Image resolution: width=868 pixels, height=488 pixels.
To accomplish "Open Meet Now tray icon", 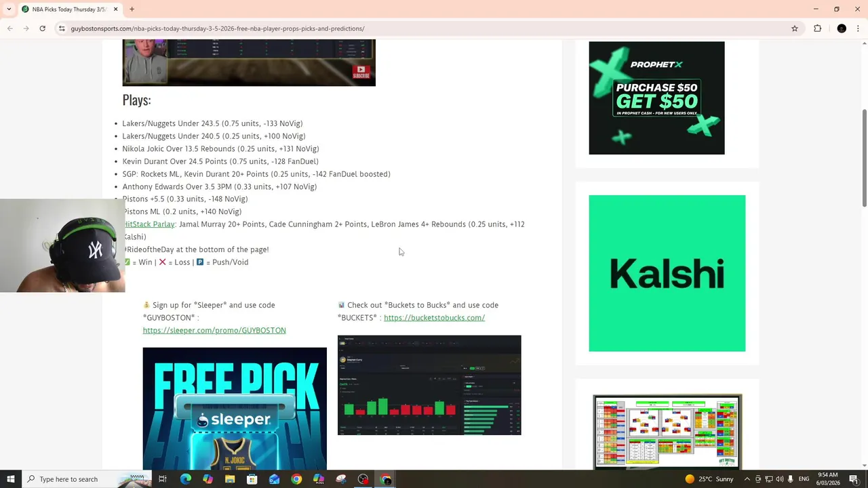I will click(758, 479).
